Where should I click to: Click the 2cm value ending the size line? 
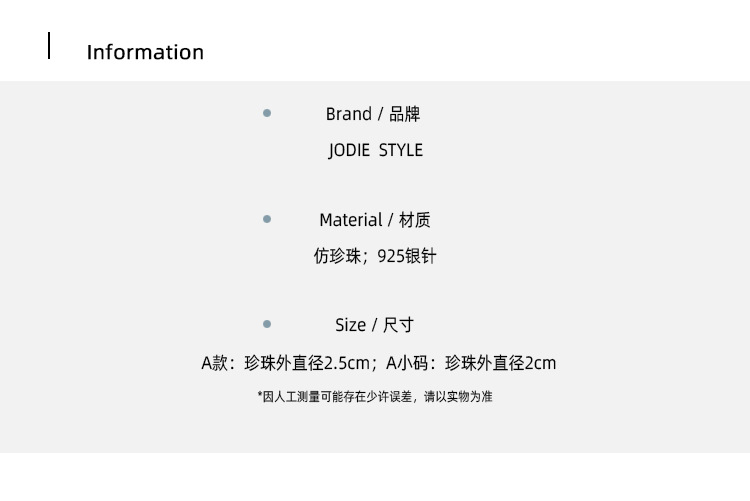[540, 363]
